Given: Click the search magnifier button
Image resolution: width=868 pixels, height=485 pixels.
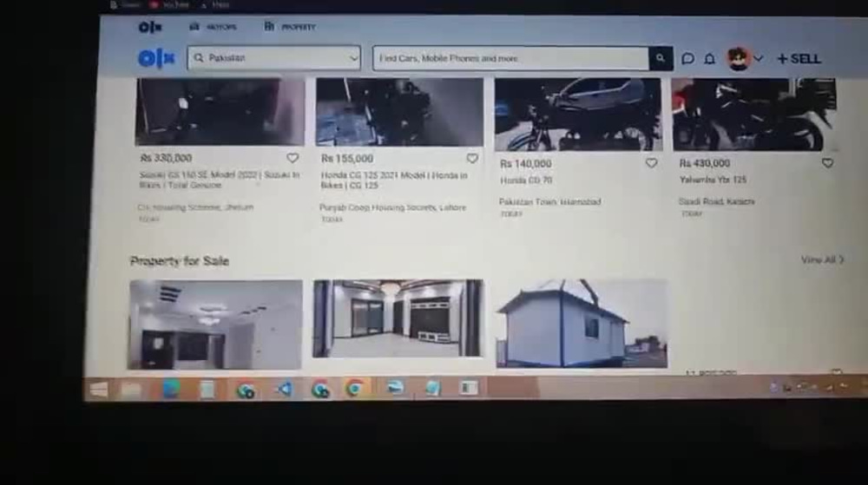Looking at the screenshot, I should pos(661,58).
